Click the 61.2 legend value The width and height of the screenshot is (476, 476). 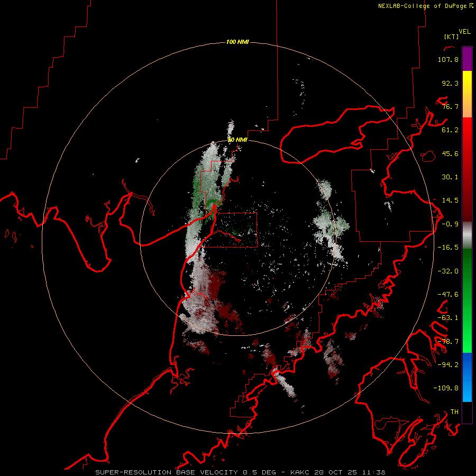pos(450,130)
